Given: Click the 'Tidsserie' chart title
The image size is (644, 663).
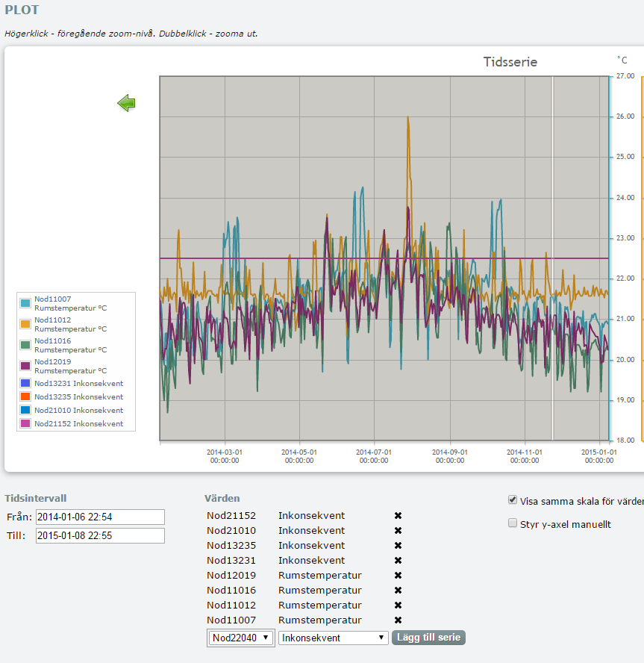Looking at the screenshot, I should [510, 62].
